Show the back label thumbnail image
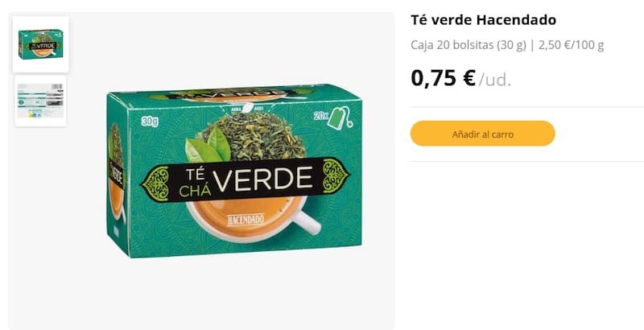The width and height of the screenshot is (644, 330). (x=41, y=101)
